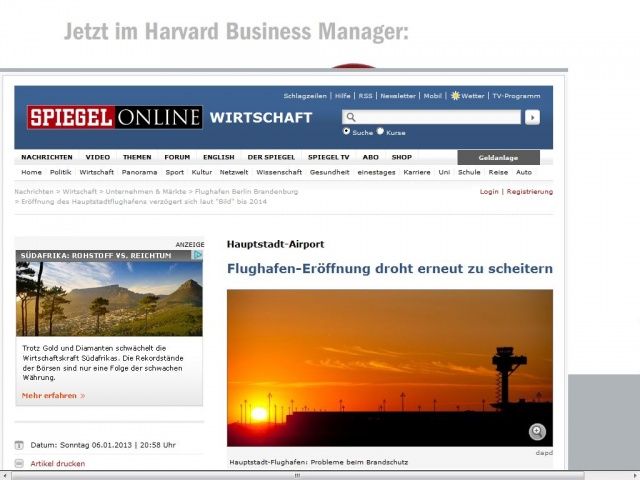Open the airport sunset photo
This screenshot has height=480, width=640.
390,368
